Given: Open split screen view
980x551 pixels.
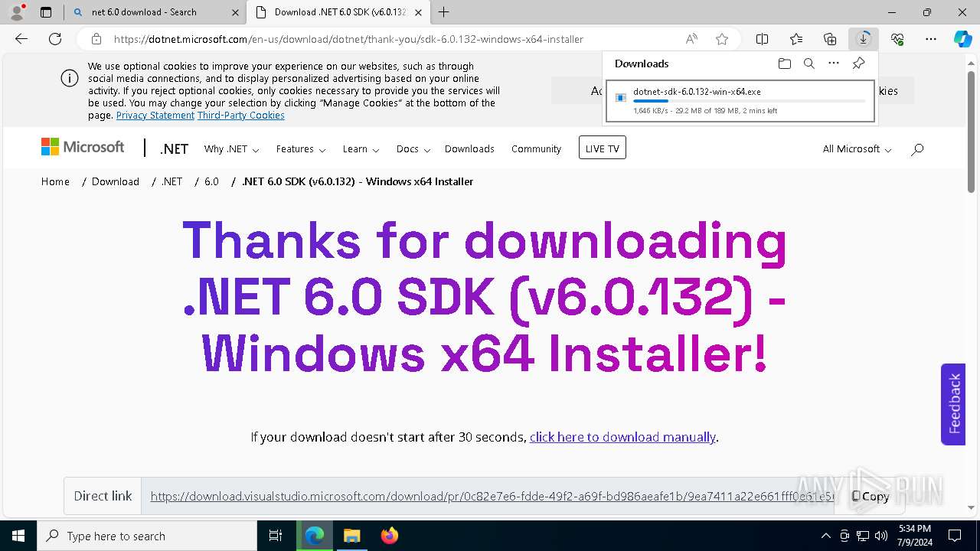Looking at the screenshot, I should pyautogui.click(x=763, y=39).
